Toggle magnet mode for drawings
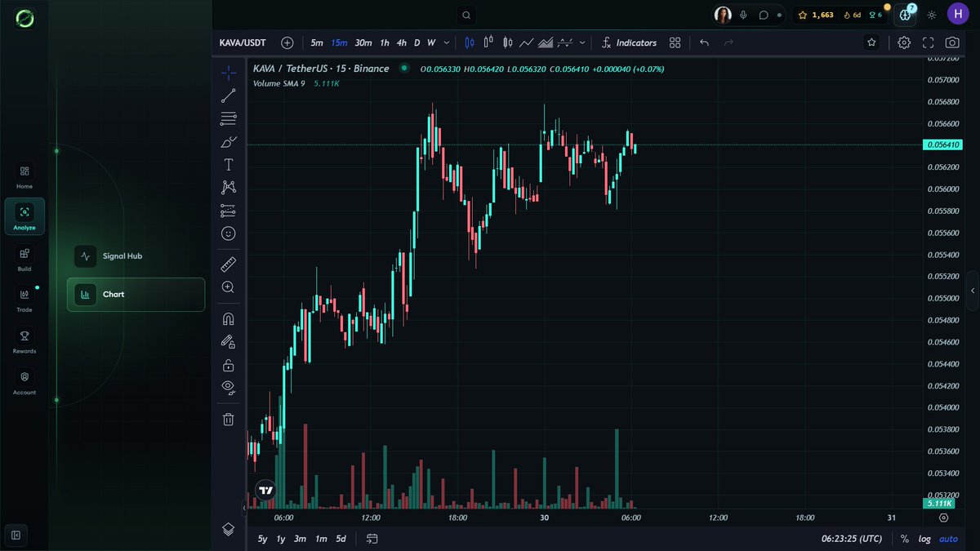 229,319
